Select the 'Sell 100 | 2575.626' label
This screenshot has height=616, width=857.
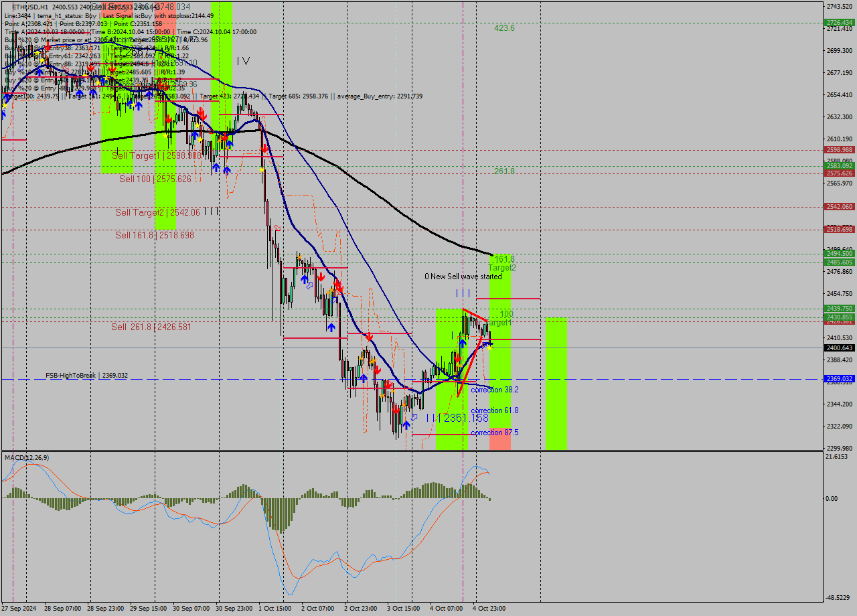pyautogui.click(x=155, y=179)
